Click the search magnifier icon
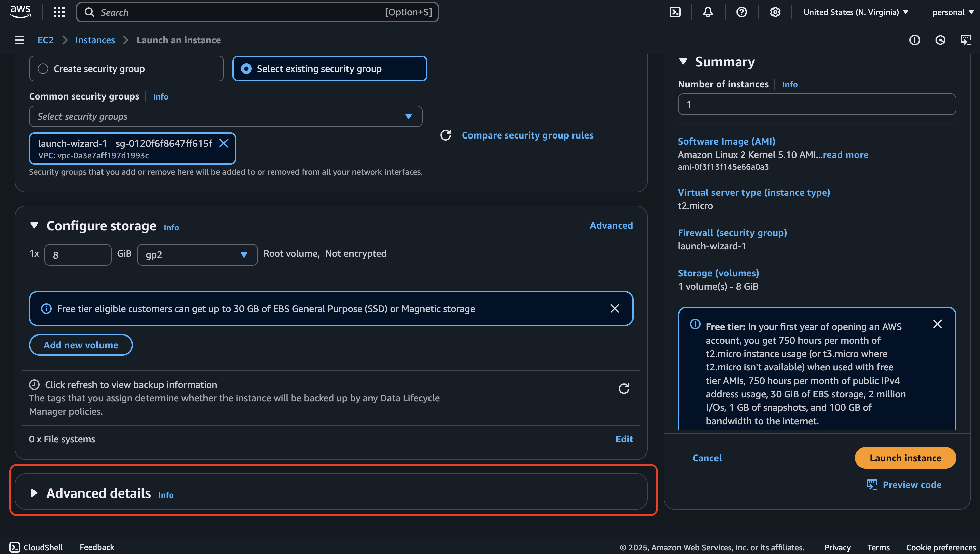Viewport: 980px width, 554px height. [89, 12]
